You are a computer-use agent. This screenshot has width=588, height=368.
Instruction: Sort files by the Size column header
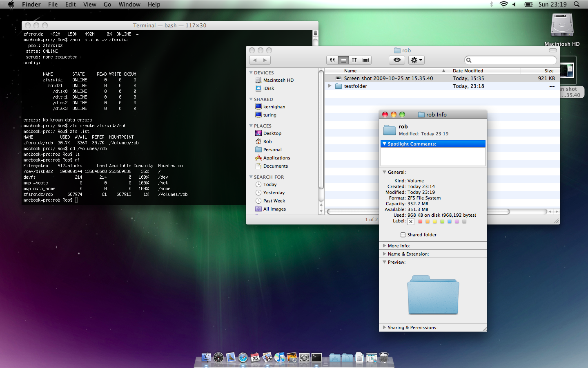point(540,71)
